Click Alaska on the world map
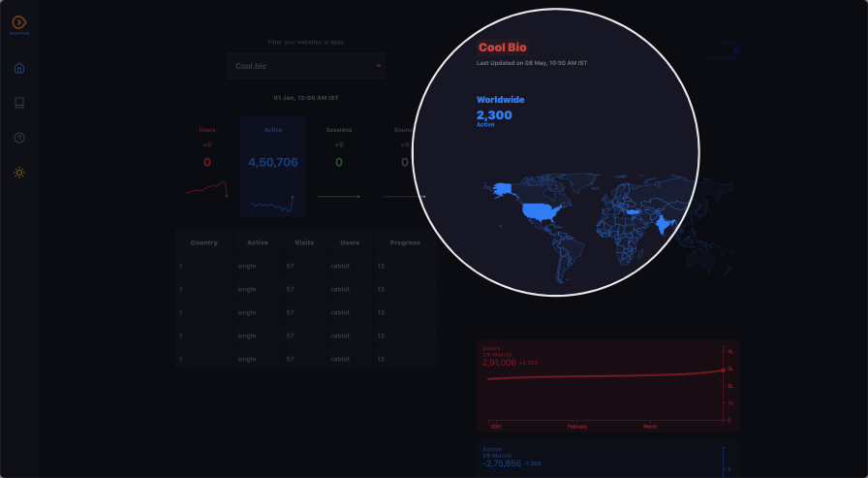Image resolution: width=868 pixels, height=478 pixels. pos(502,189)
